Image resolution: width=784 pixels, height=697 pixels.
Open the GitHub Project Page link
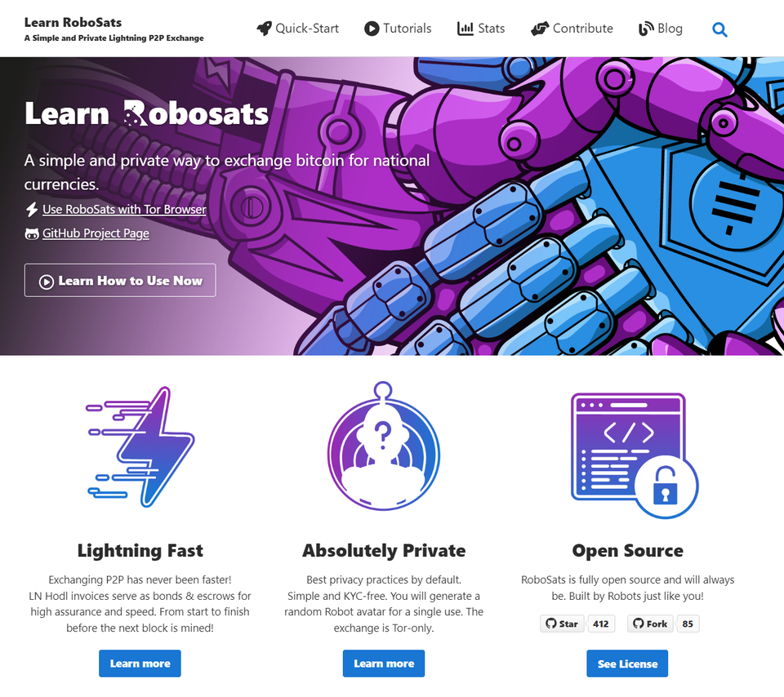[96, 233]
